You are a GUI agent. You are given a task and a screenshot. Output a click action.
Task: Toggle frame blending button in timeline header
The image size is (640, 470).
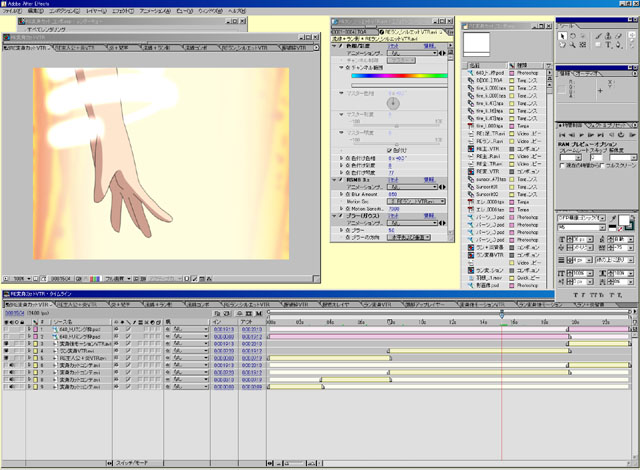point(249,313)
